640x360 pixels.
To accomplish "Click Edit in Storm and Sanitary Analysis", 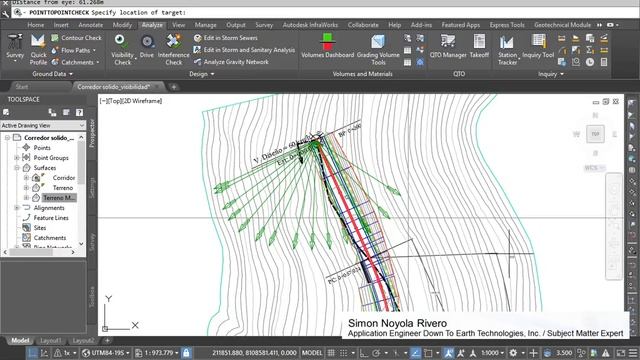I will (244, 50).
